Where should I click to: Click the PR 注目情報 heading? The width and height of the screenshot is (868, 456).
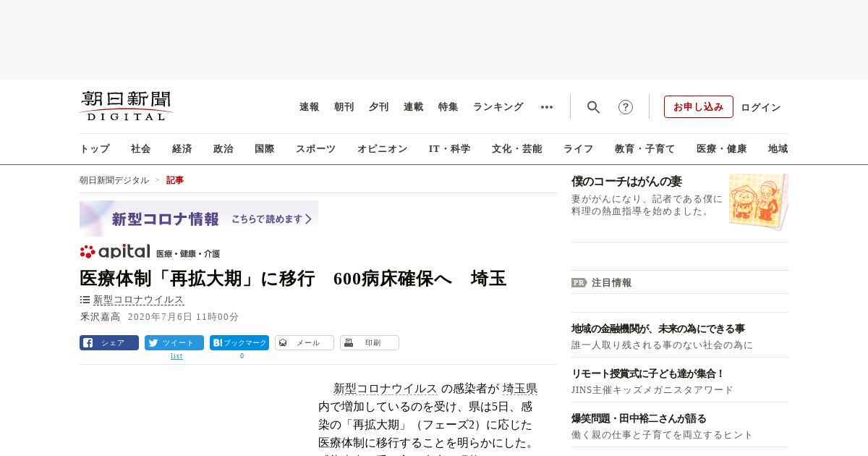point(602,283)
